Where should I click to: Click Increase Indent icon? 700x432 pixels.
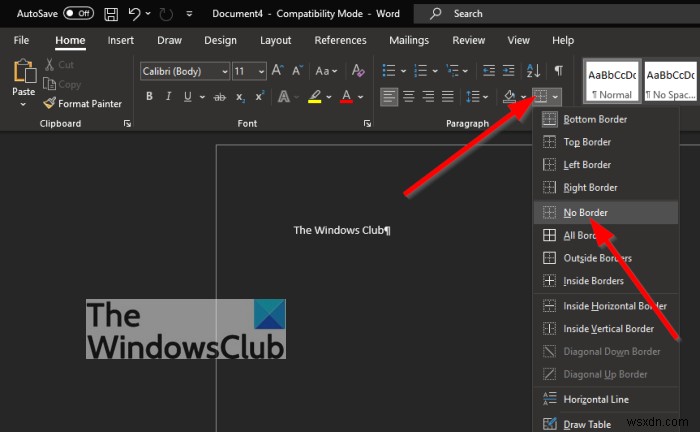point(508,71)
